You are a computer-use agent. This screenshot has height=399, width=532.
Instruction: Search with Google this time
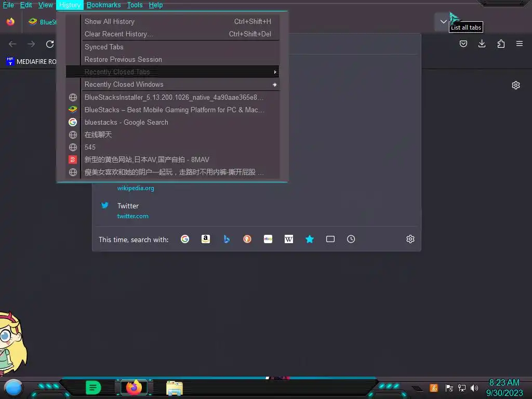(185, 239)
